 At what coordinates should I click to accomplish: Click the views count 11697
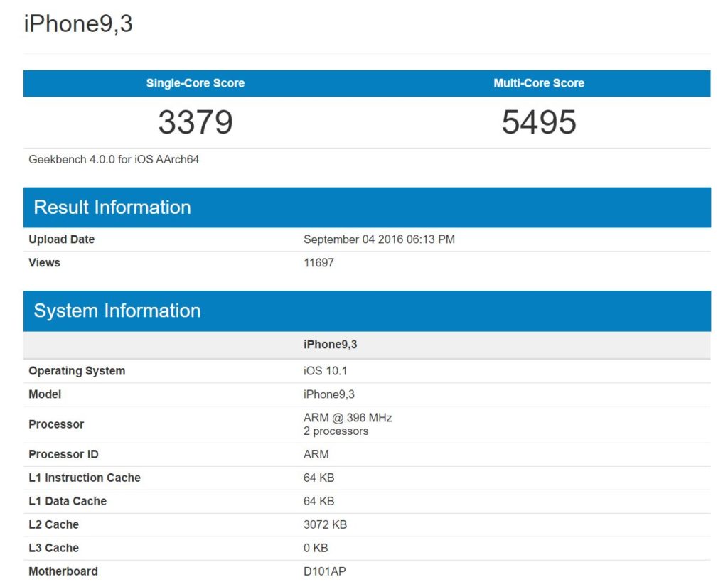point(318,263)
